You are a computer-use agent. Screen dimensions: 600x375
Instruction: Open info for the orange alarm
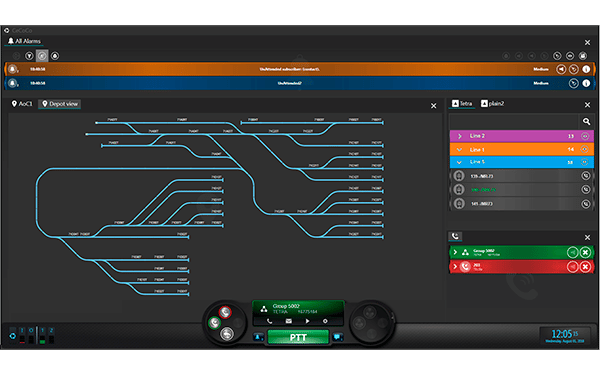coord(586,69)
